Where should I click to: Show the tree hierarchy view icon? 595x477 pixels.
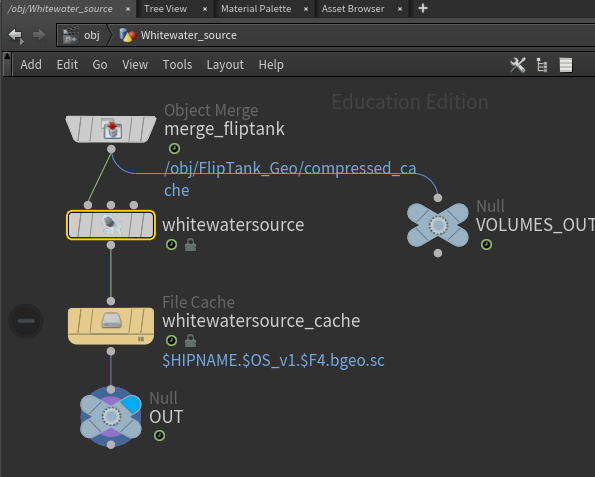coord(542,65)
